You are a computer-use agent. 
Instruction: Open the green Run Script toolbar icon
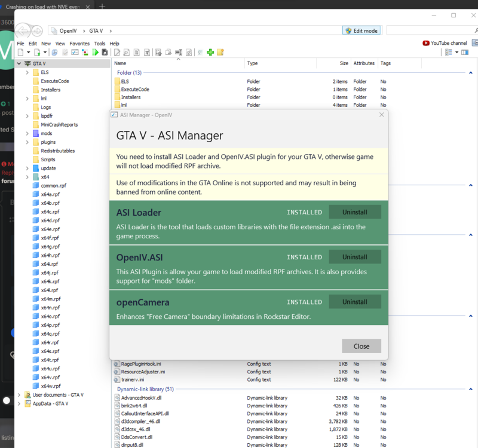tap(96, 52)
